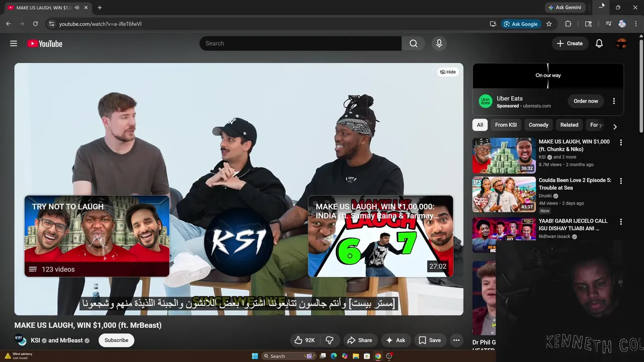Open more video actions ellipsis
644x362 pixels.
click(456, 340)
